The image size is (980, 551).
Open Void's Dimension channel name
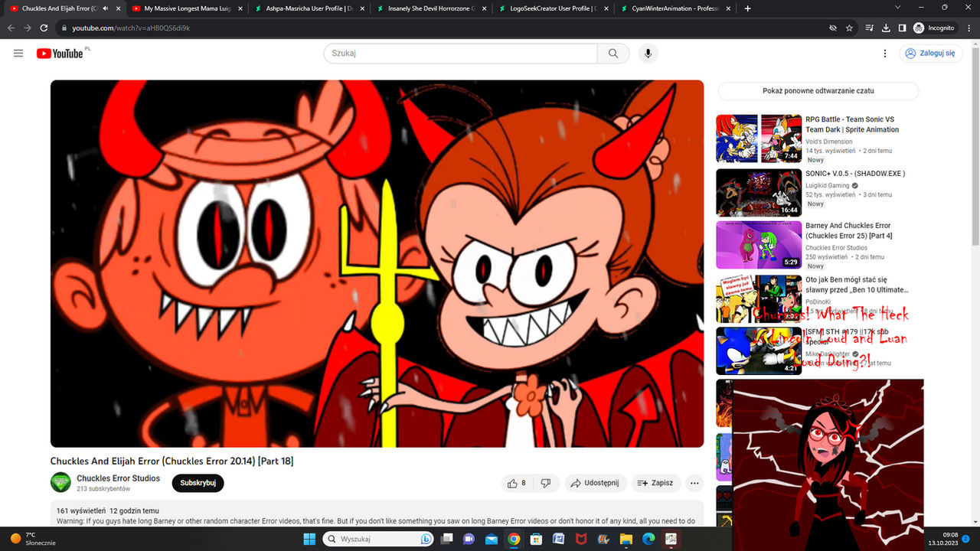point(829,142)
